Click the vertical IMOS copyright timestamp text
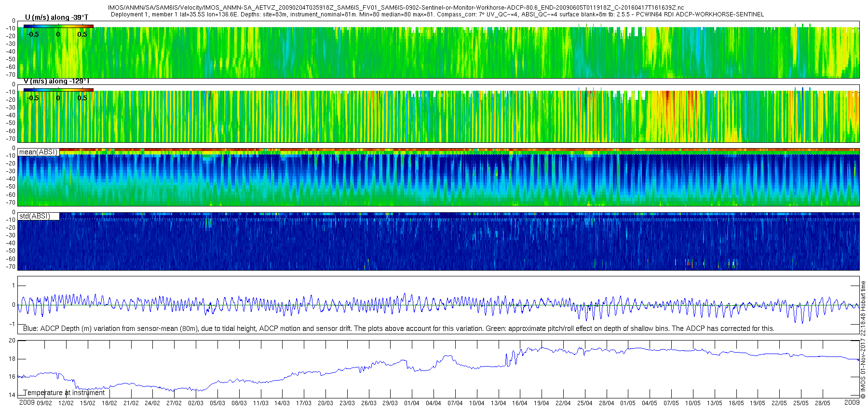This screenshot has height=410, width=868. click(x=863, y=340)
